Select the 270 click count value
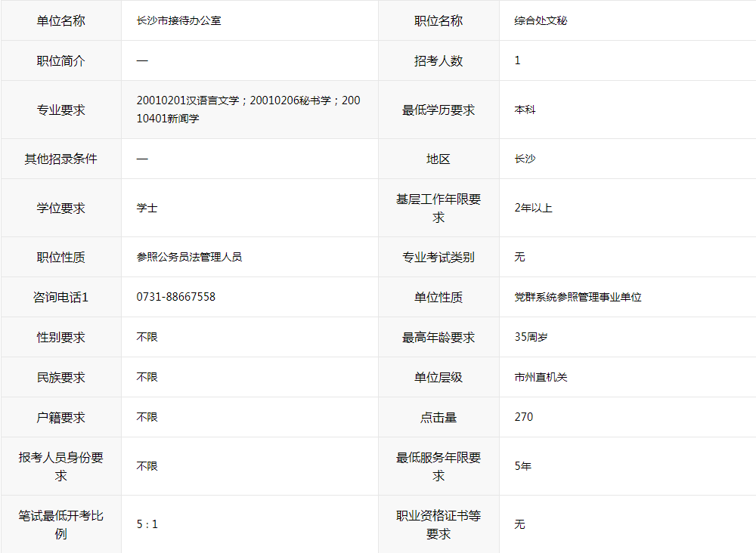The image size is (756, 553). pyautogui.click(x=524, y=417)
